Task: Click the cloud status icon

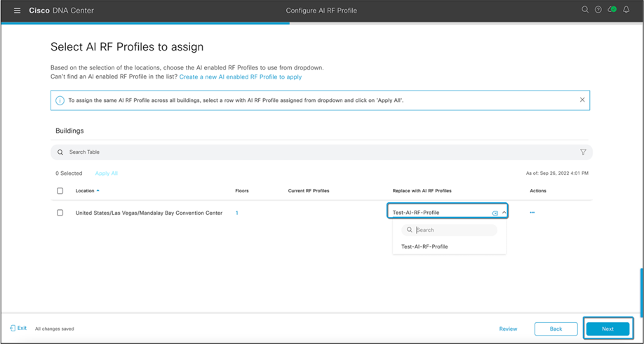Action: pos(612,9)
